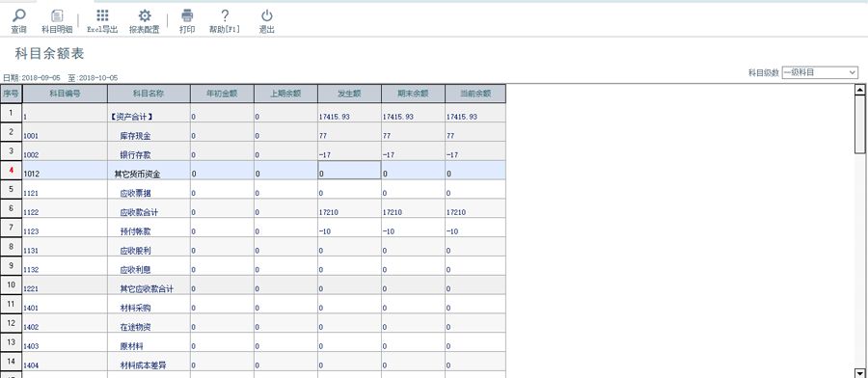Click the vertical scrollbar thumb
Viewport: 868px width, 378px height.
[x=859, y=123]
